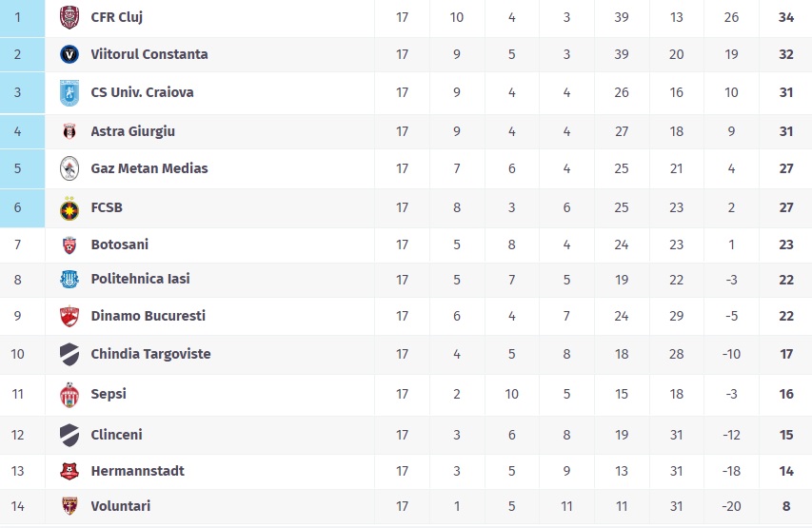Click the Voluntari team logo

point(69,506)
